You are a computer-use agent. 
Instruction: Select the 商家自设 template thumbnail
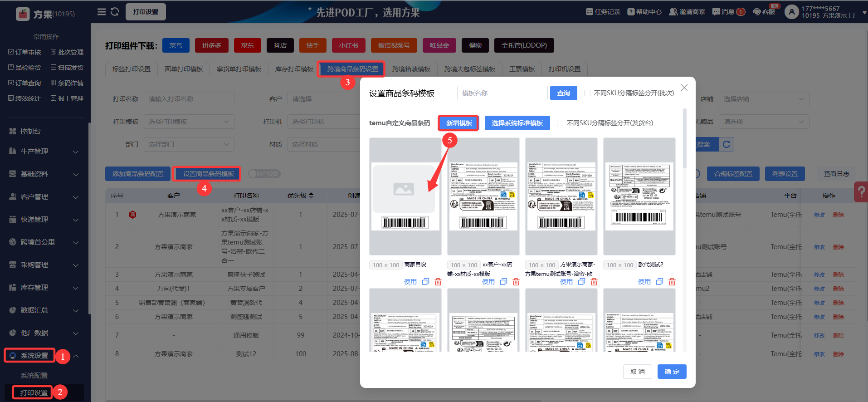(x=405, y=196)
